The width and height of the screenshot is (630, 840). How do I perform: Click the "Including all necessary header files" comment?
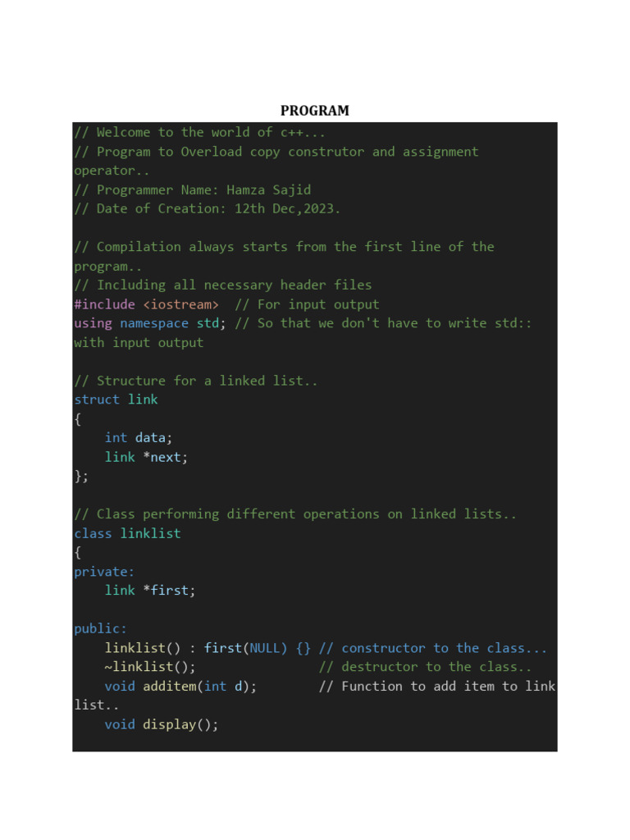coord(222,285)
